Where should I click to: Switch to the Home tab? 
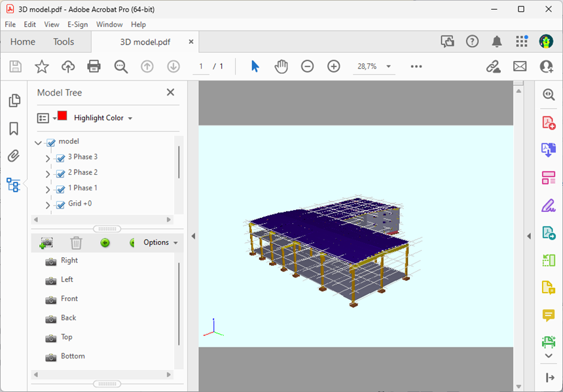(x=22, y=41)
